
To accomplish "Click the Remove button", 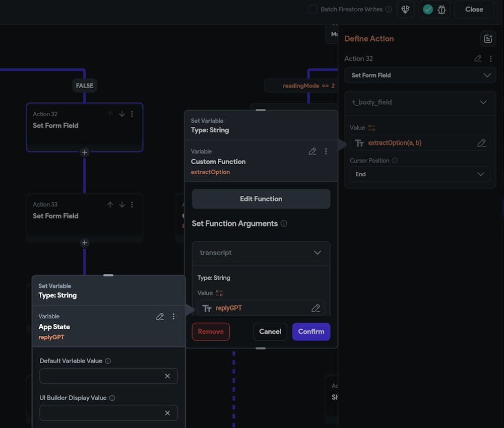I will tap(211, 332).
